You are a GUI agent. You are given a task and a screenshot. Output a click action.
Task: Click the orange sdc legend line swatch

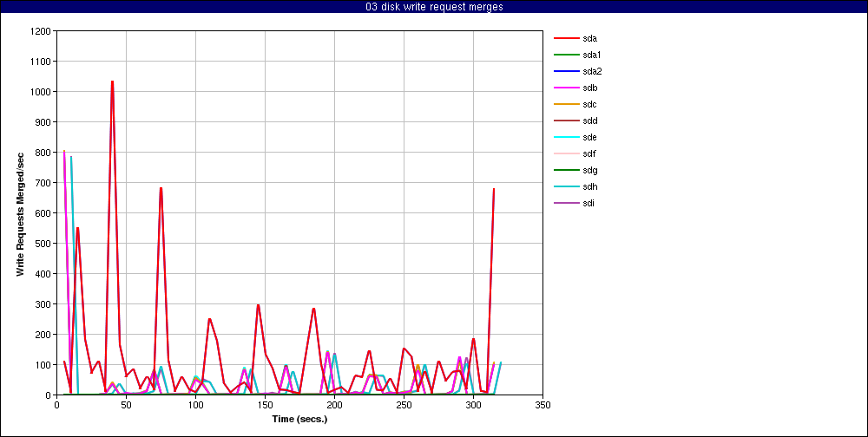point(566,104)
